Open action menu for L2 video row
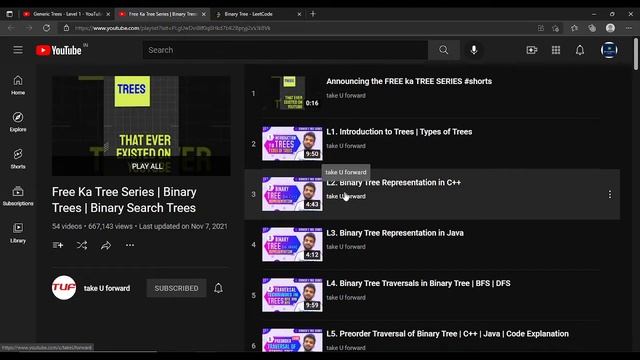640x360 pixels. (x=610, y=194)
